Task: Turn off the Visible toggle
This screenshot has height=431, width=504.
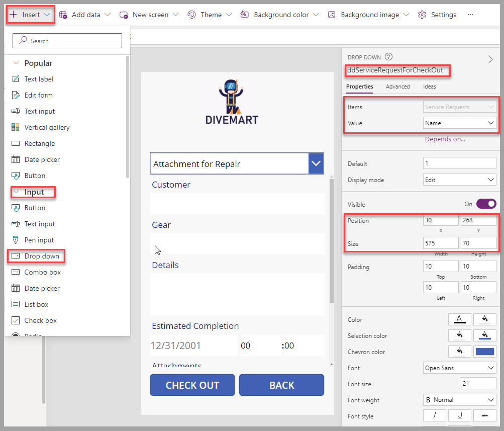Action: (485, 204)
